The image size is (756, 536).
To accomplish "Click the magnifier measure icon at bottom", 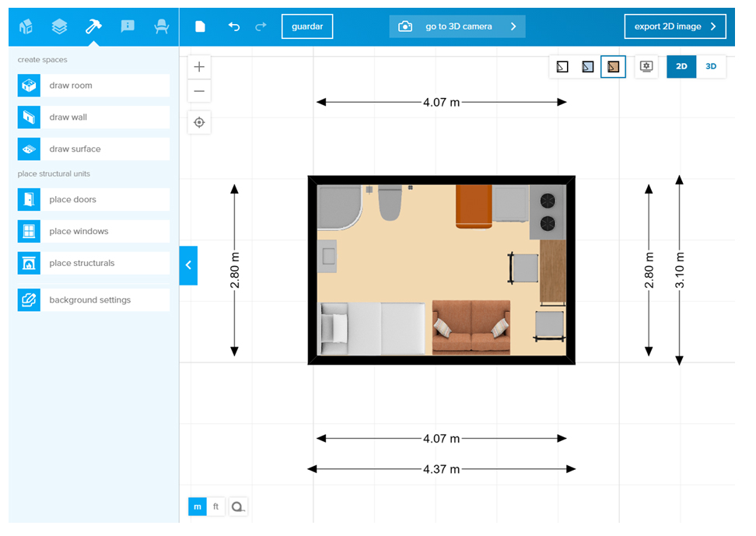I will point(238,507).
